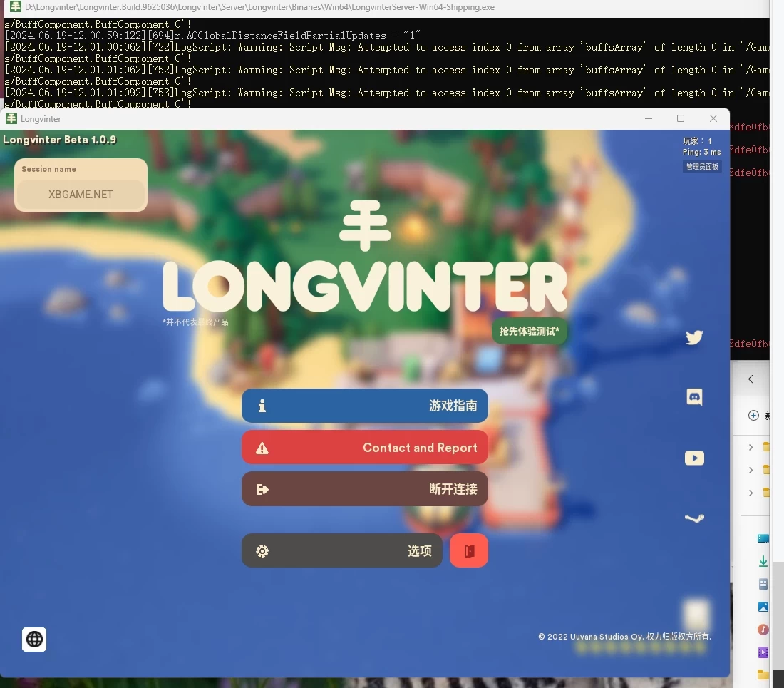Open the Discord icon link
Screen dimensions: 784x688
tap(694, 397)
